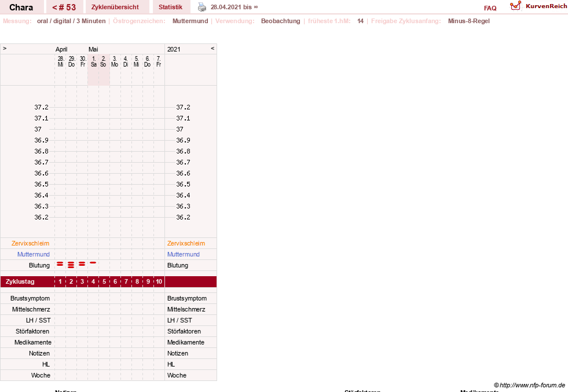Viewport: 568px width, 392px height.
Task: Click cycle day 5 in Zyklustag row
Action: [104, 281]
